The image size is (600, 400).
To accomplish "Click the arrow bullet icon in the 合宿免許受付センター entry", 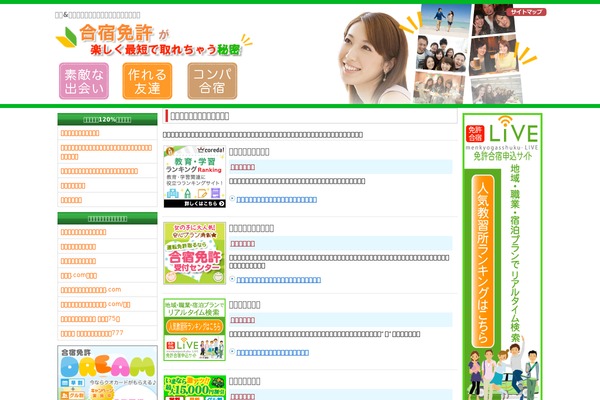I will tap(232, 279).
